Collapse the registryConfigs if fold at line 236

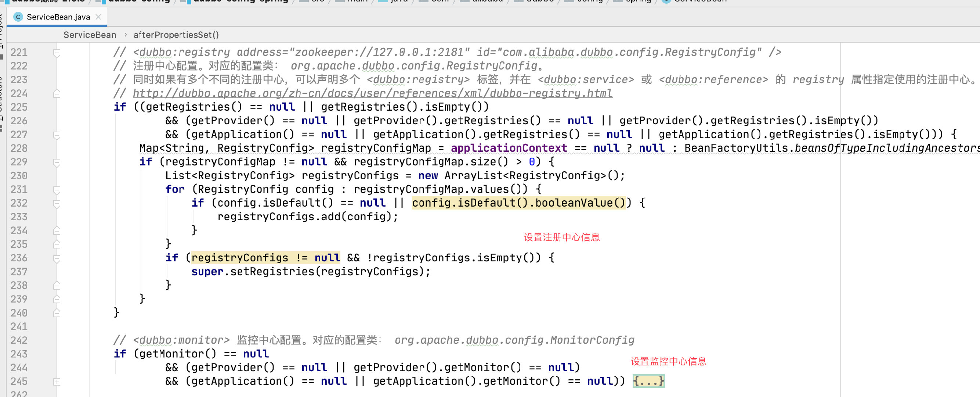(57, 258)
